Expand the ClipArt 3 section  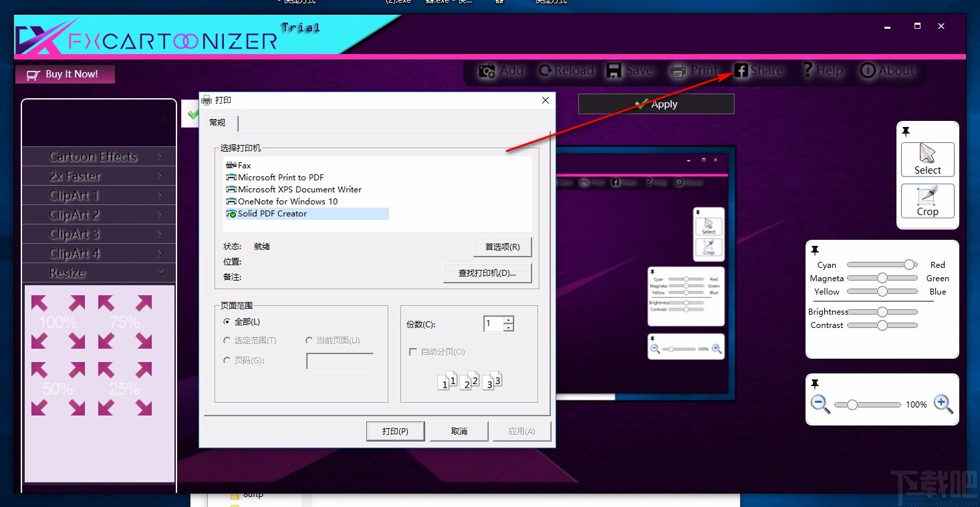point(99,234)
